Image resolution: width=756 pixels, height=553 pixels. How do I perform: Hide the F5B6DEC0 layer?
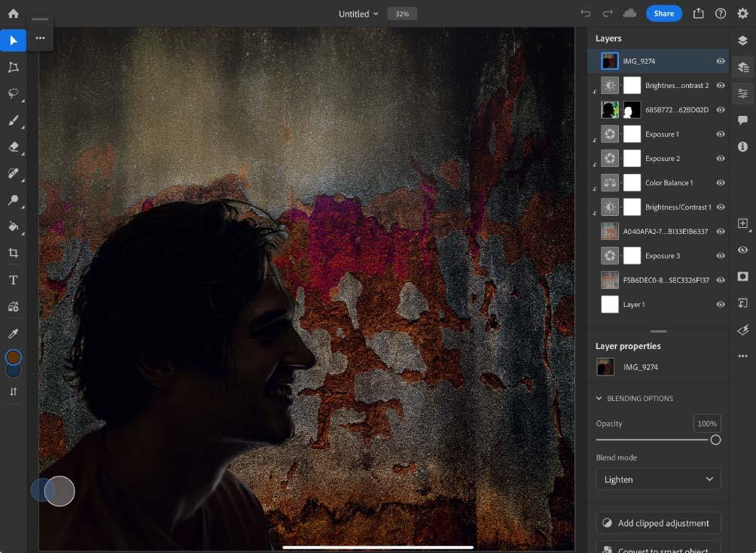[x=721, y=280]
